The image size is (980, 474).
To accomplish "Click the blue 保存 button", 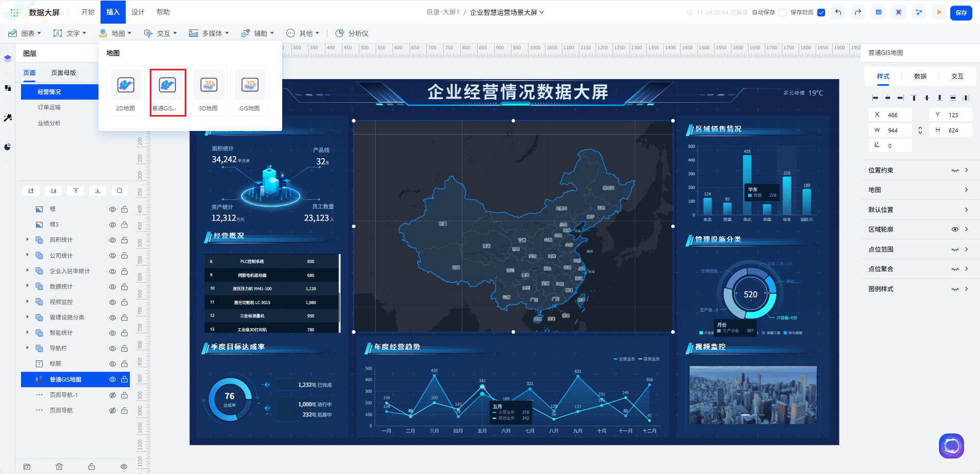I will coord(961,13).
